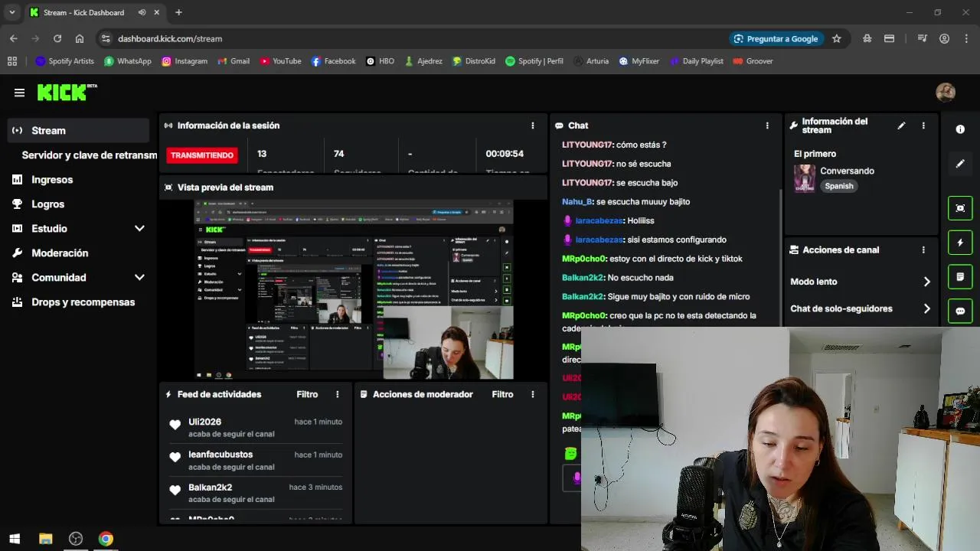Open Chat de solo-seguidores settings
Screen dimensions: 980x551
[x=861, y=308]
